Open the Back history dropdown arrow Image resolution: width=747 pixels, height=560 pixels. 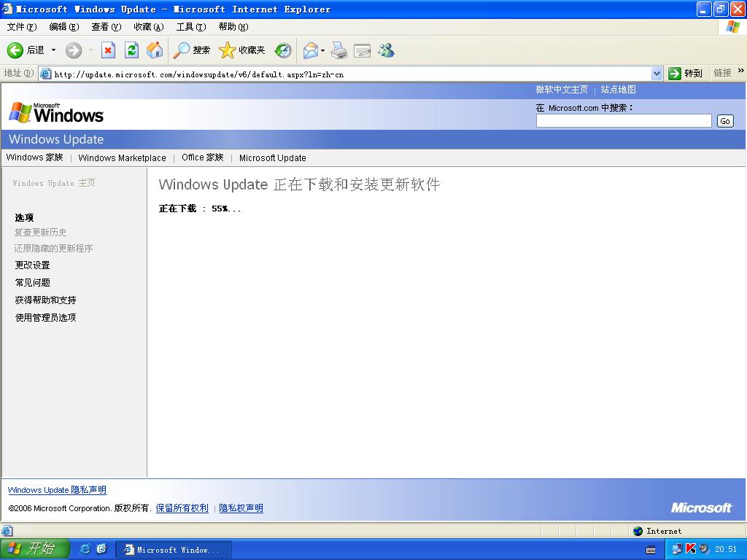53,50
